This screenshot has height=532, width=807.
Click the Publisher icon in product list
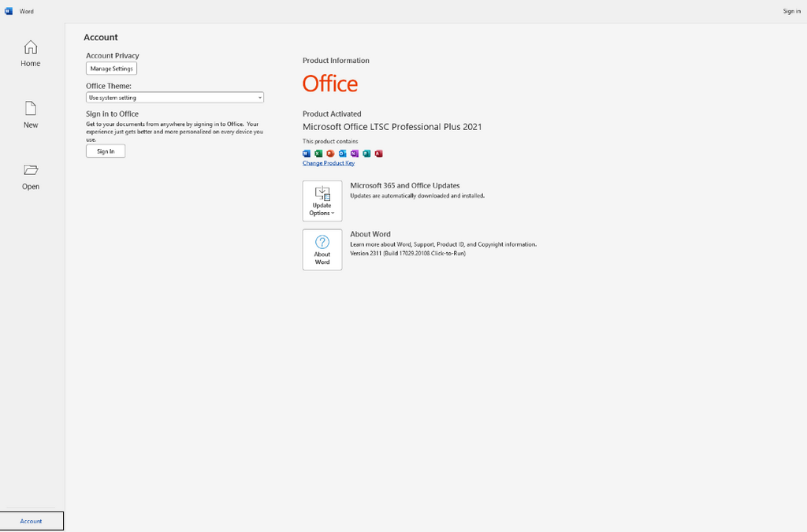[x=366, y=154]
